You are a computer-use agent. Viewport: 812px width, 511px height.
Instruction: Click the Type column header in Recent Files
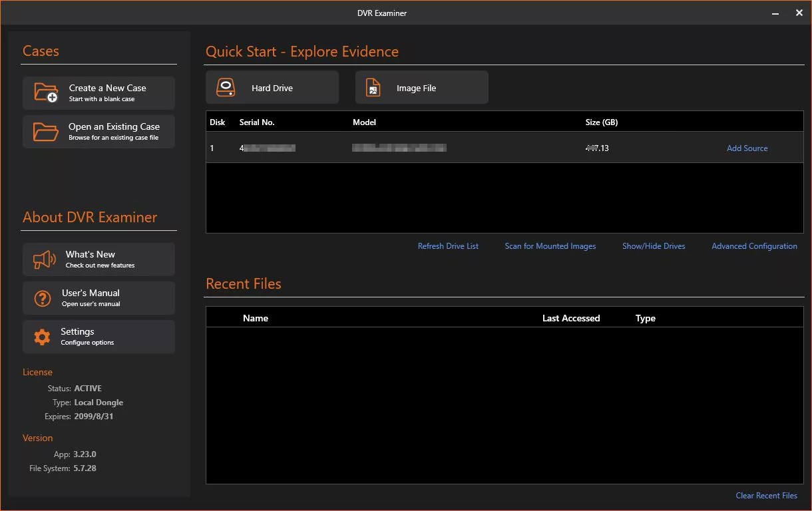coord(646,318)
